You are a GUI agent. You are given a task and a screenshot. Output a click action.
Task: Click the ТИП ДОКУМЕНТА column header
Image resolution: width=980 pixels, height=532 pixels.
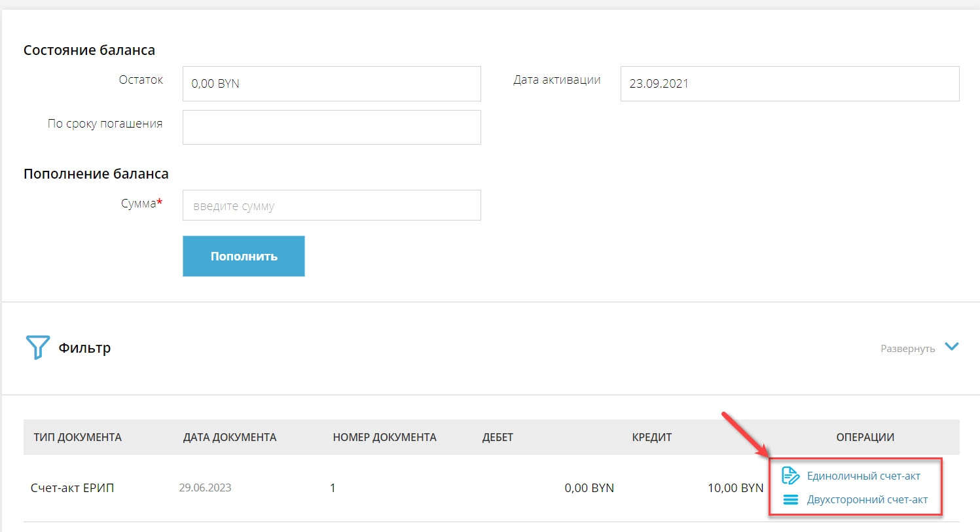tap(77, 437)
